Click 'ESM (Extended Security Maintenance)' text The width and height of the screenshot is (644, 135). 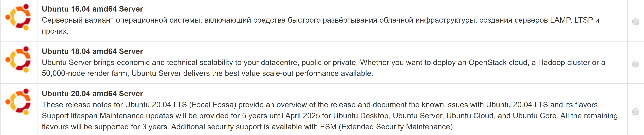coord(387,127)
